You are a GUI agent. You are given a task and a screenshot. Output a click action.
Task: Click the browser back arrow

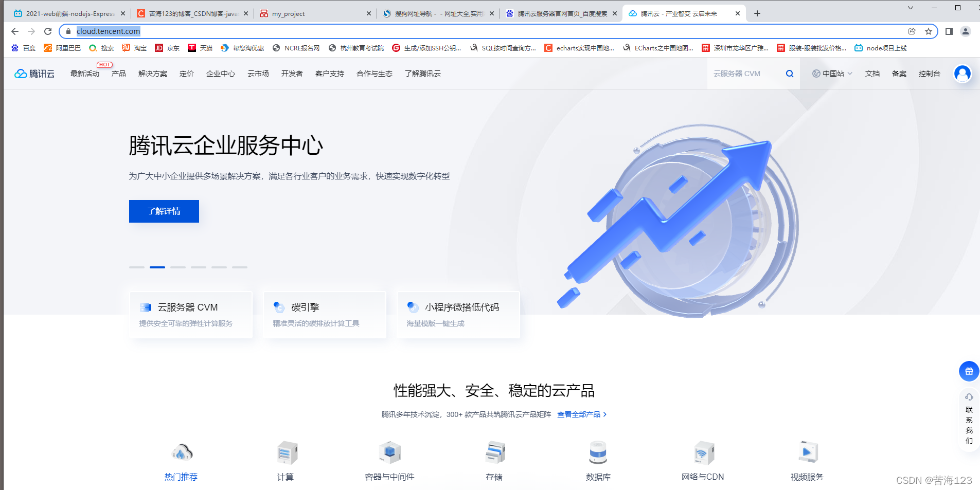(x=15, y=31)
